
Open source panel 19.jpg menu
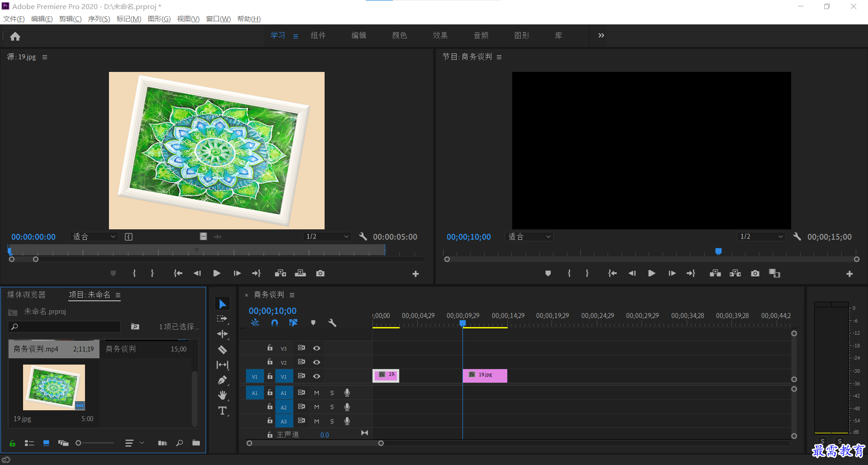pos(45,57)
